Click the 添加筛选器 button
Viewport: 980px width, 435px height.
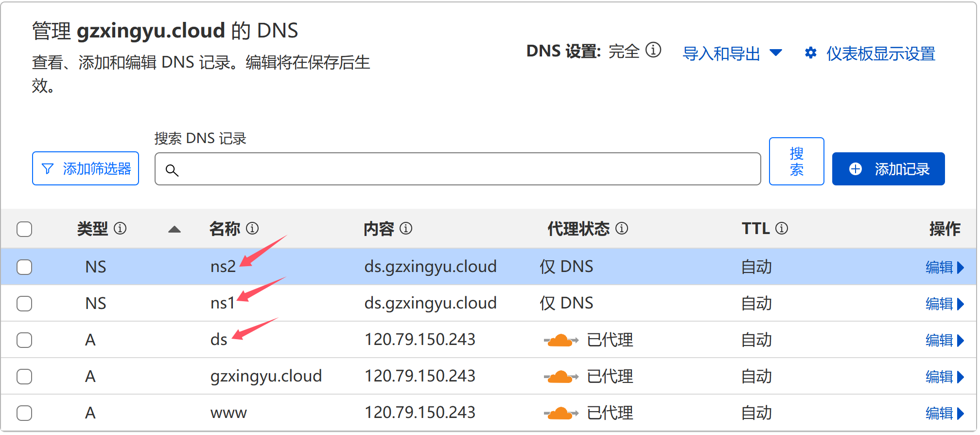click(x=86, y=168)
